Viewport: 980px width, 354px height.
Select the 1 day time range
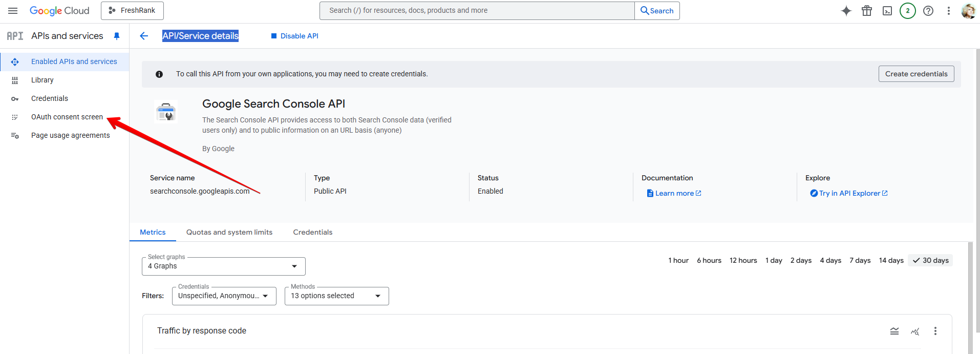pyautogui.click(x=774, y=260)
